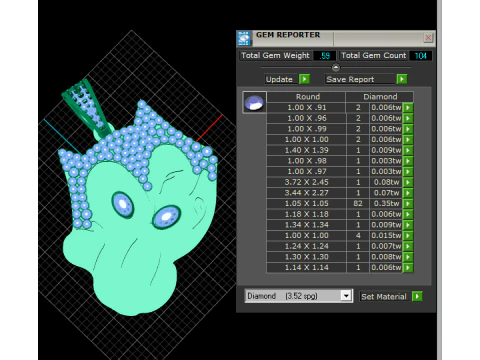Click green arrow for 1.14 X 1.14 row
The width and height of the screenshot is (480, 360).
tap(408, 267)
